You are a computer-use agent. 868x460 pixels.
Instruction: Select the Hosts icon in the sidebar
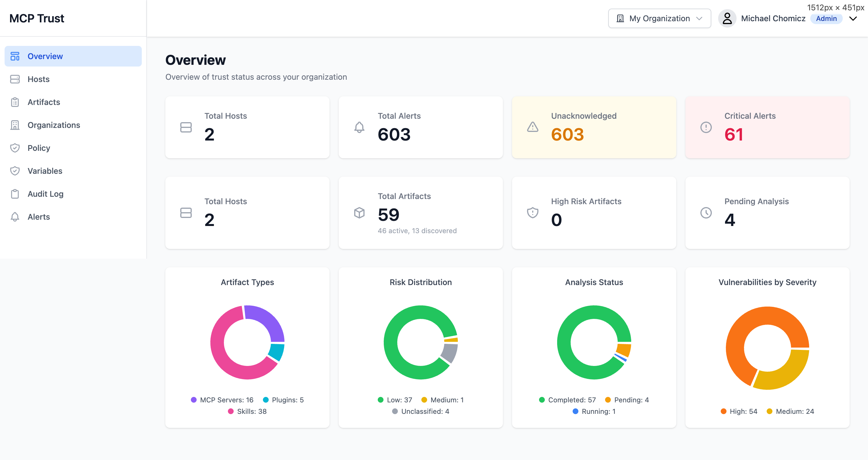coord(15,79)
